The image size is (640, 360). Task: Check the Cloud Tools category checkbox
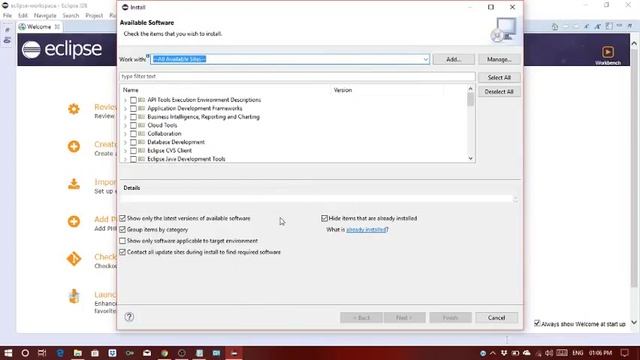click(133, 125)
